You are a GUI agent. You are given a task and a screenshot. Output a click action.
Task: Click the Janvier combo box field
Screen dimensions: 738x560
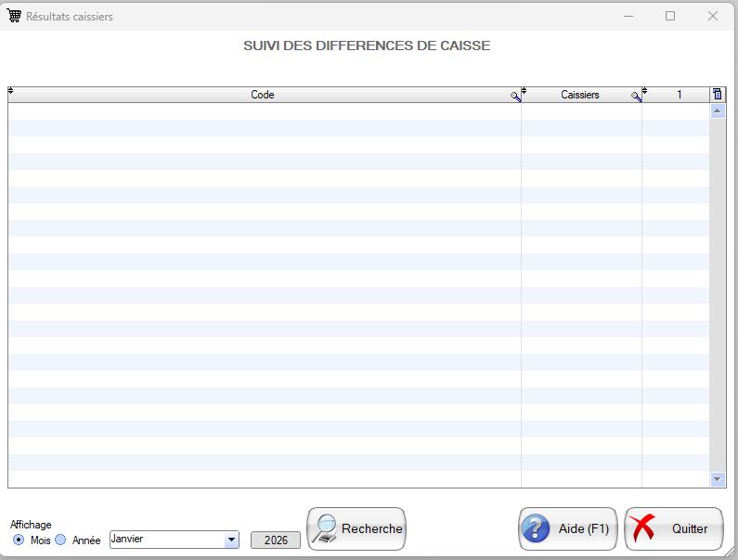pyautogui.click(x=175, y=540)
